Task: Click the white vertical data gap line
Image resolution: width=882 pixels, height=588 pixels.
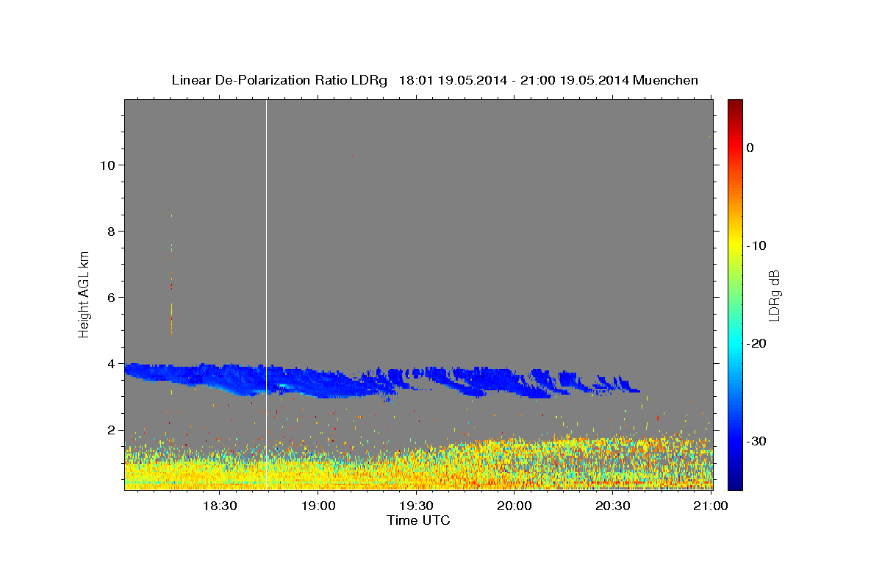Action: click(266, 294)
